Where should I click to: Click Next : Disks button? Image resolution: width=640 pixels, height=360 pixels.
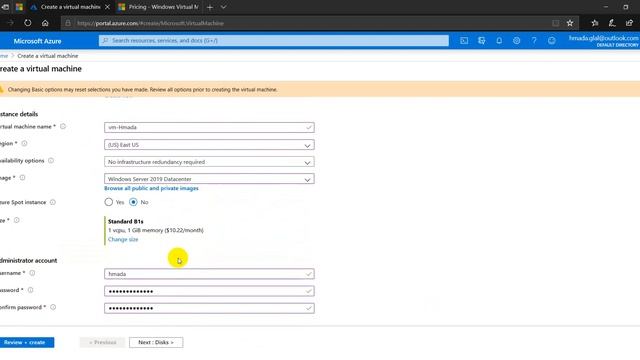click(x=156, y=342)
